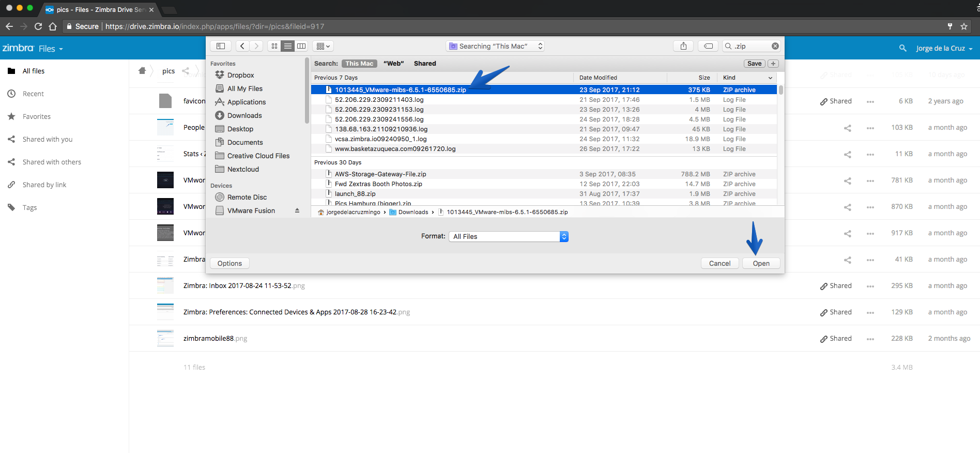Reload the browser page
Image resolution: width=980 pixels, height=453 pixels.
(38, 26)
